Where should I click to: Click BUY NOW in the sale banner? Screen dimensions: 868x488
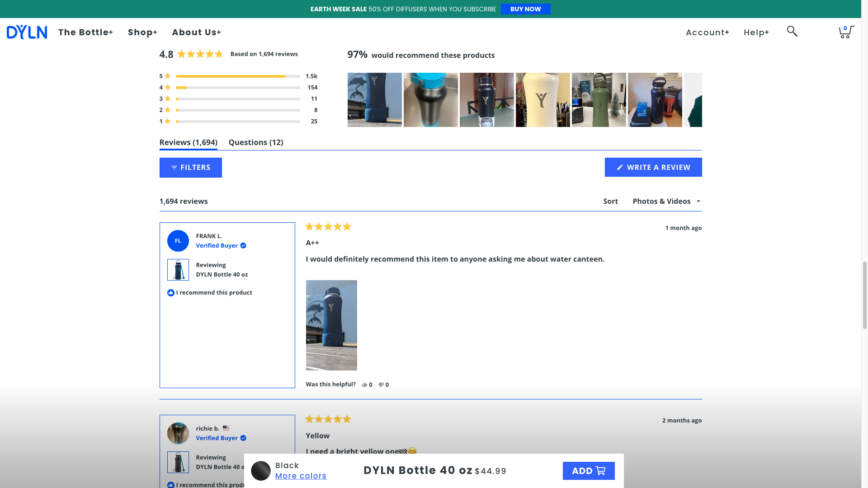(x=525, y=9)
